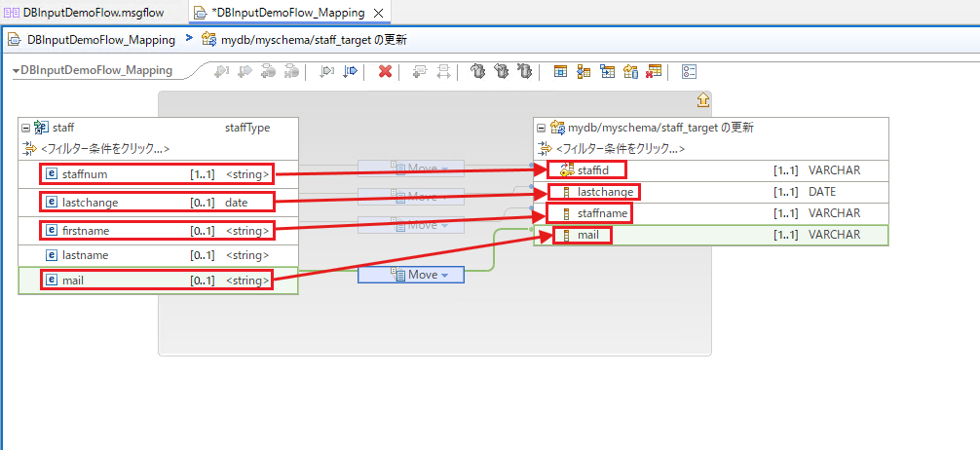Image resolution: width=980 pixels, height=450 pixels.
Task: Open the DBInputDemoFlow_Mapping toolbar dropdown triangle
Action: 17,71
